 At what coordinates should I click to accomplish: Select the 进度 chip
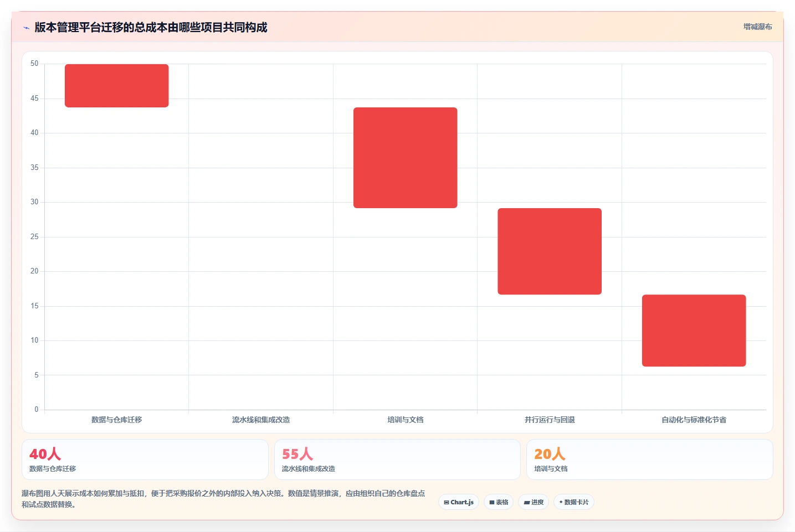click(x=534, y=502)
